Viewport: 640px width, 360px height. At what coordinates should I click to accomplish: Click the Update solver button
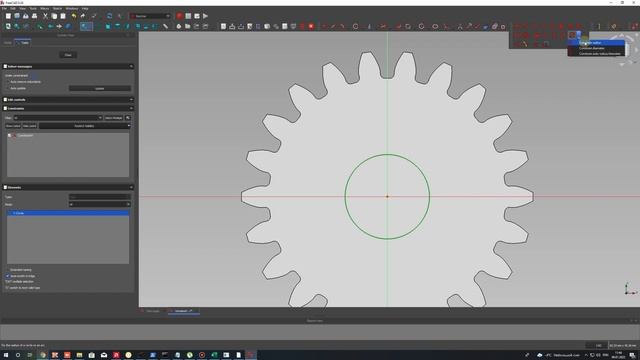[100, 88]
